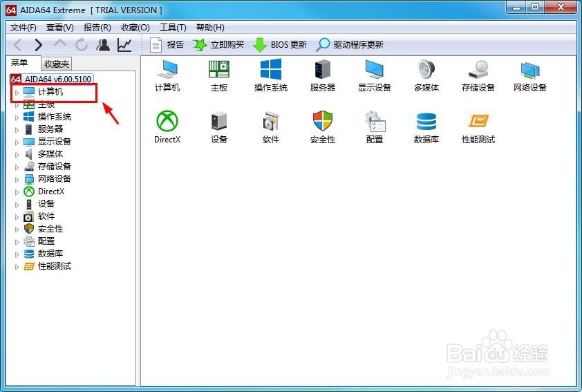The height and width of the screenshot is (392, 582).
Task: Open the 工具(T) menu
Action: click(x=173, y=28)
